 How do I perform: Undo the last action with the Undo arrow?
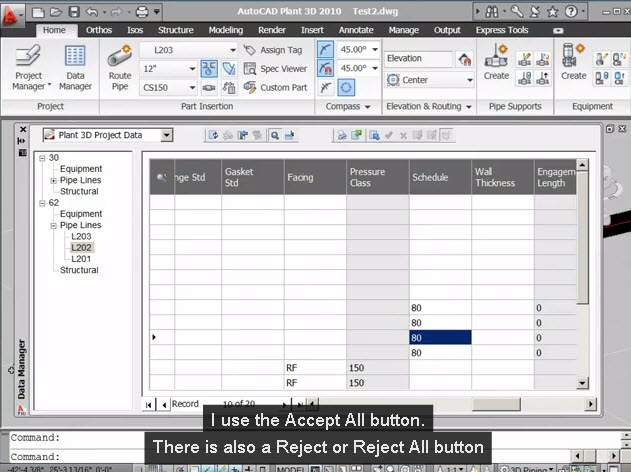pyautogui.click(x=92, y=12)
